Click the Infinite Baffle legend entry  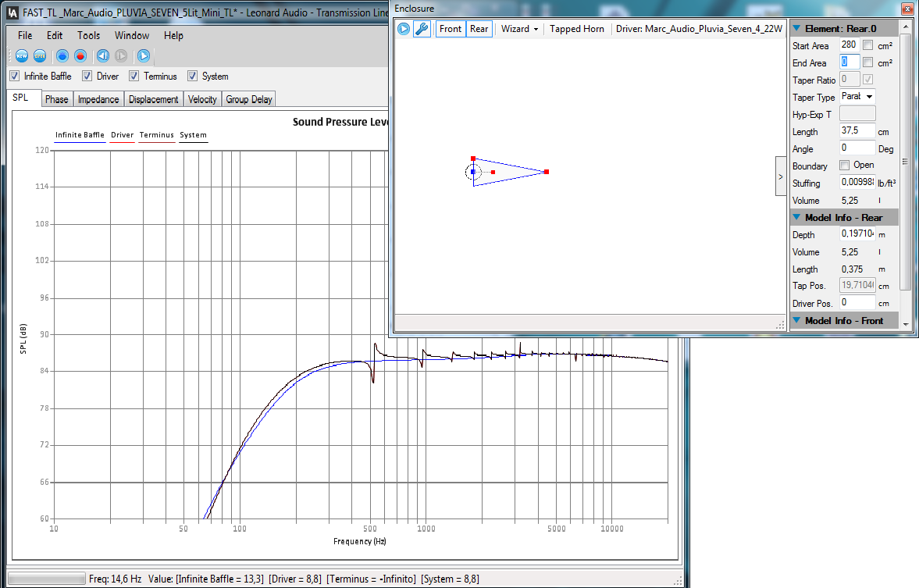[x=80, y=135]
